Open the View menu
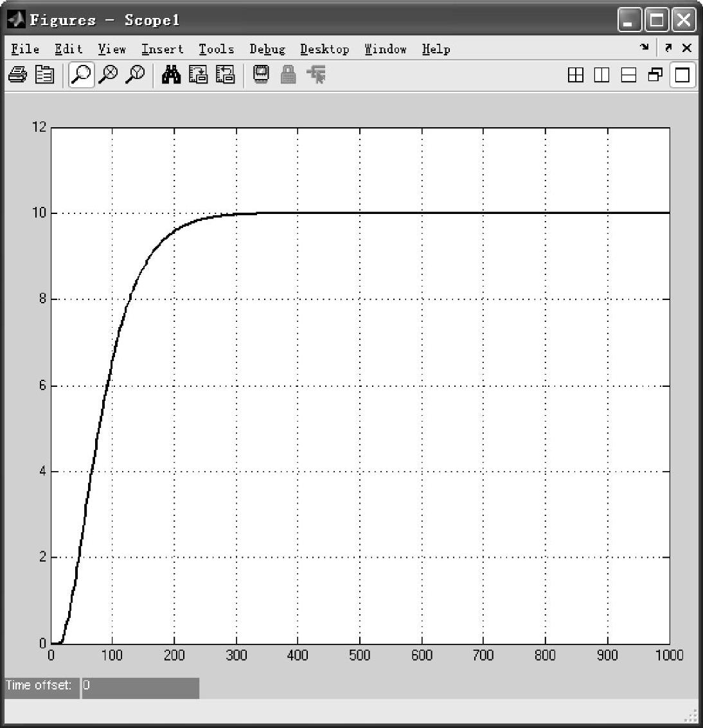 112,49
